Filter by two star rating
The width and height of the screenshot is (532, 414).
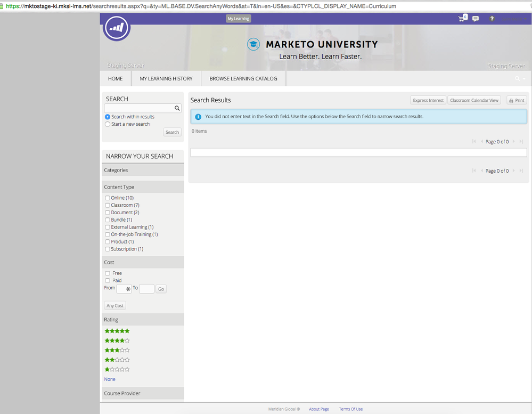point(117,360)
